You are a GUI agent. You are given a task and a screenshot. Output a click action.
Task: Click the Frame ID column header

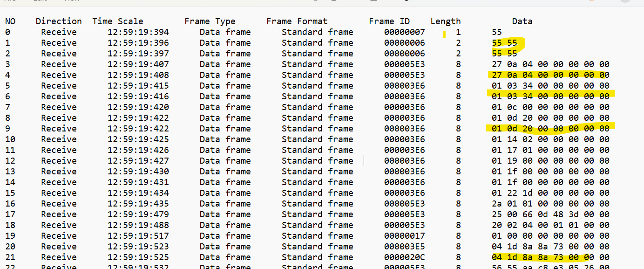389,21
